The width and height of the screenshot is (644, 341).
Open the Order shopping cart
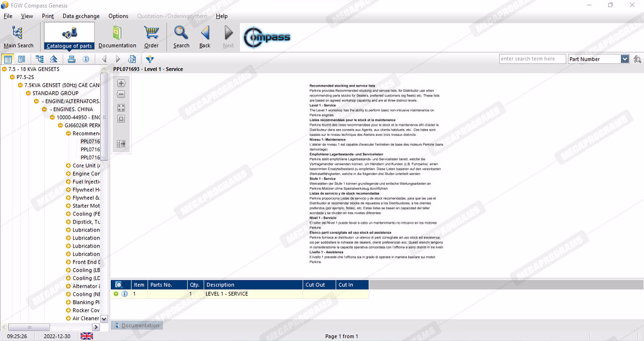(151, 37)
